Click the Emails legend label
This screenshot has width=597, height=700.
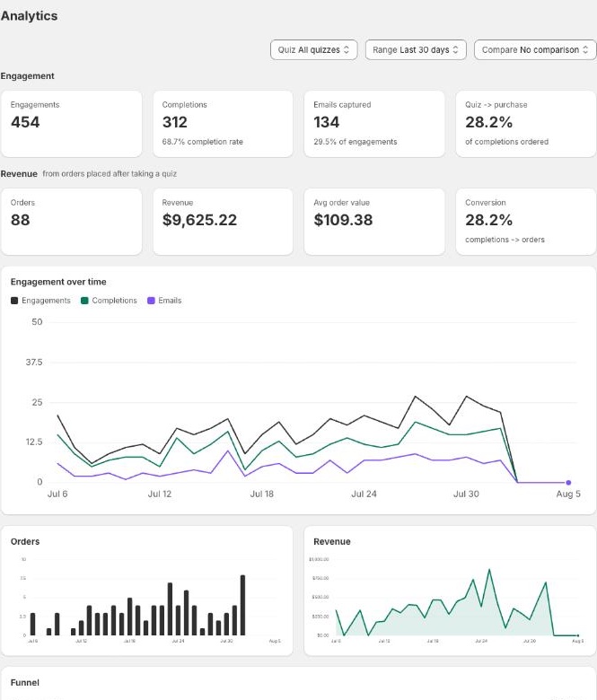[x=170, y=301]
